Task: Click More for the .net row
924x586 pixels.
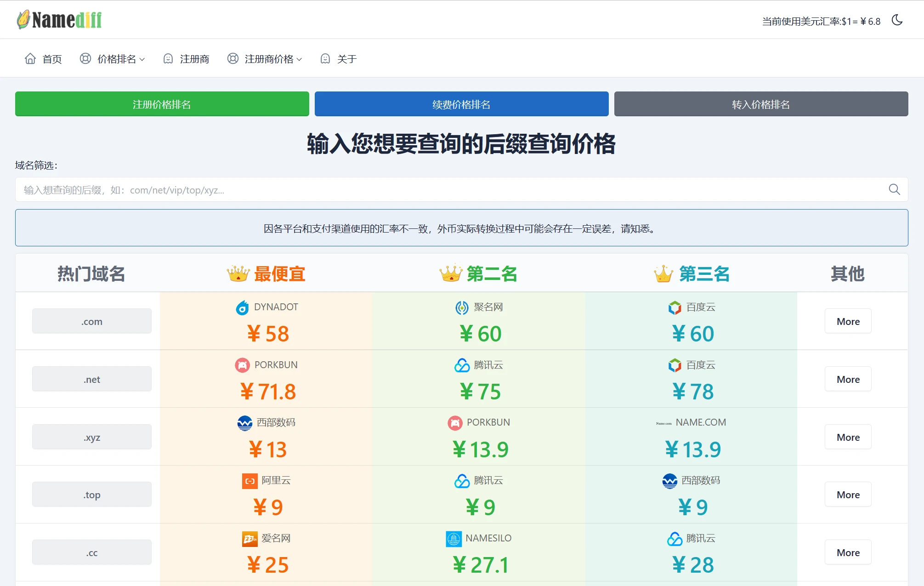Action: click(848, 379)
